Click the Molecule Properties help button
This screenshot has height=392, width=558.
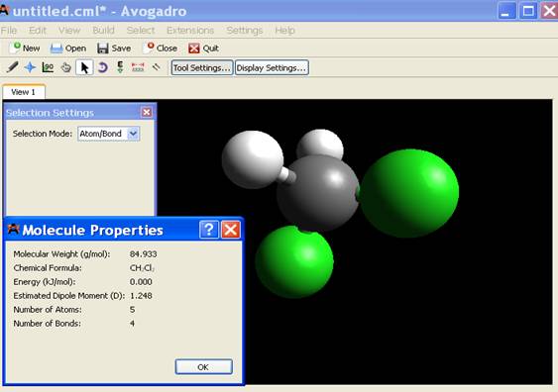(x=209, y=230)
